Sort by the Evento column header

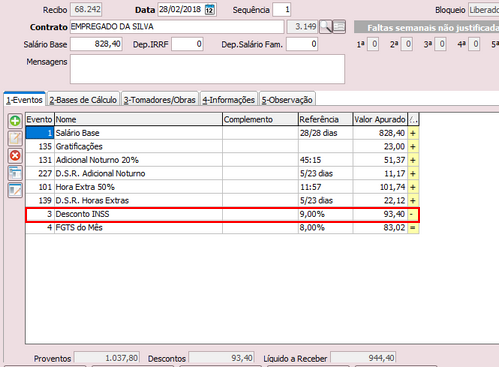coord(40,119)
